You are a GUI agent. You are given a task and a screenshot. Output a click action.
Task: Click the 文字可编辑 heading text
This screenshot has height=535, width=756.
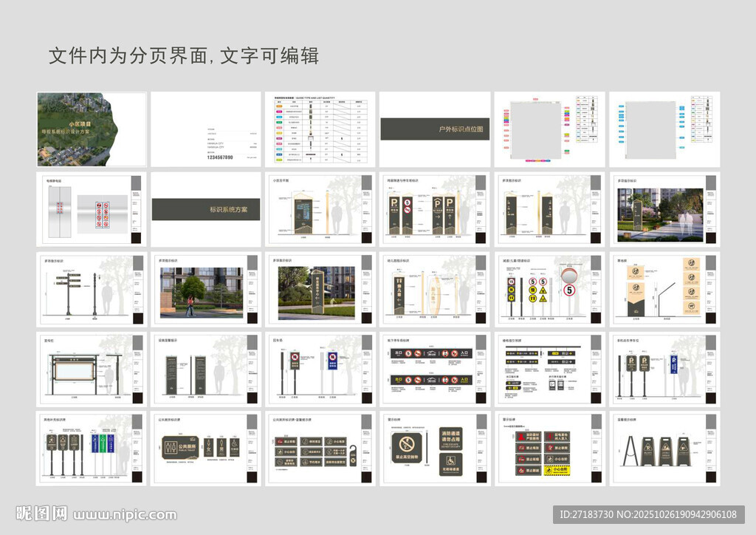pyautogui.click(x=269, y=55)
